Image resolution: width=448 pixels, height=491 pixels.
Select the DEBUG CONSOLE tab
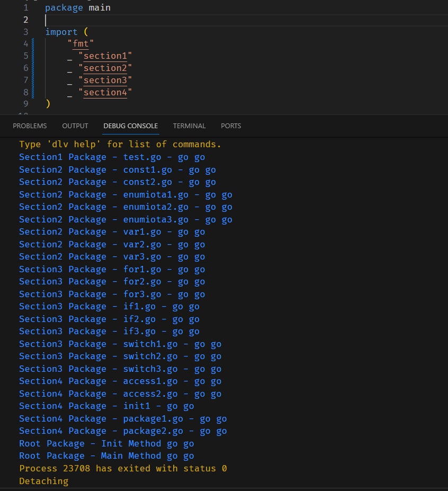131,126
